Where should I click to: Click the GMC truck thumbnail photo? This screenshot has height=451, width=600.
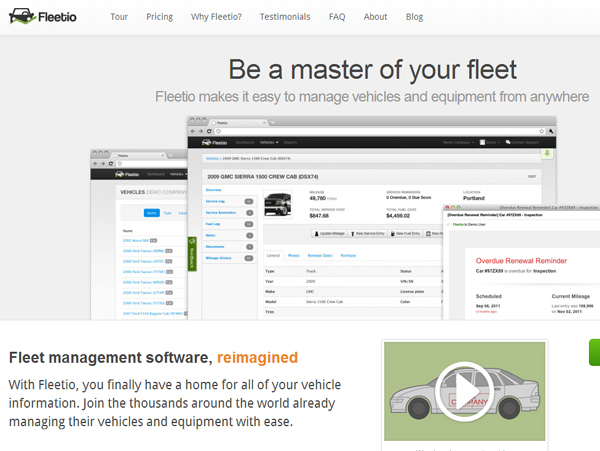pyautogui.click(x=278, y=204)
